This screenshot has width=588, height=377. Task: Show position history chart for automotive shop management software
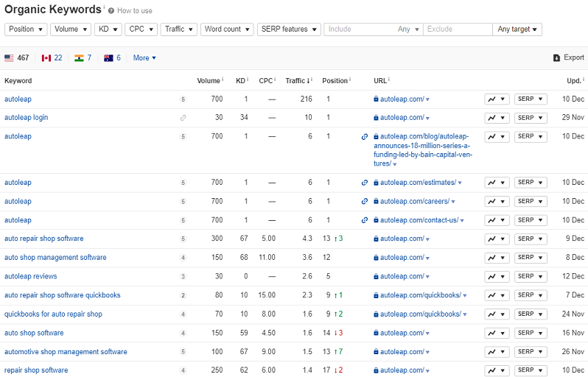[497, 351]
